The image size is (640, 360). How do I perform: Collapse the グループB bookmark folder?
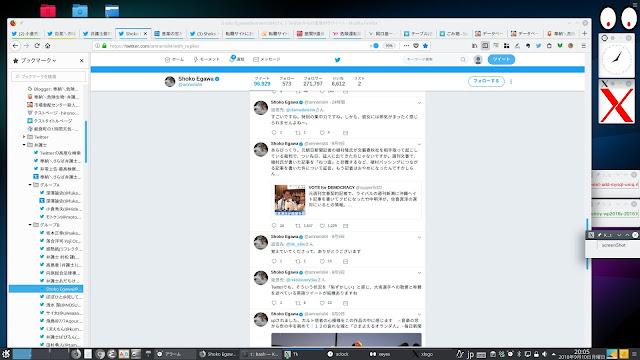tap(30, 225)
